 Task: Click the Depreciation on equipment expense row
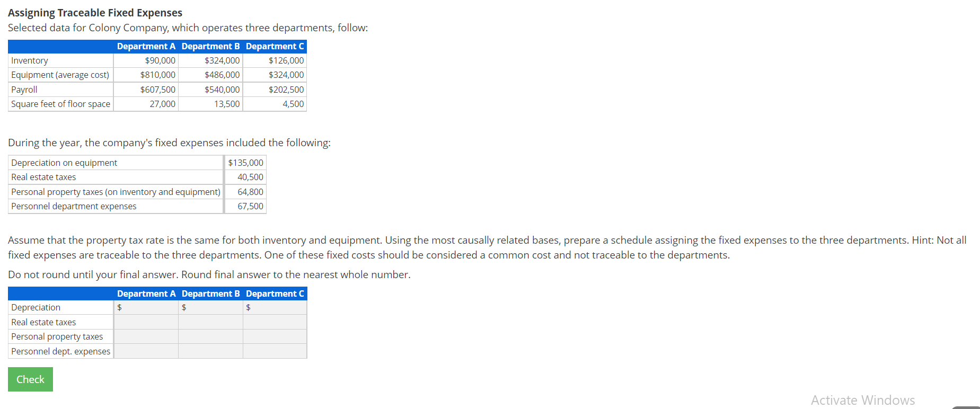(x=64, y=162)
